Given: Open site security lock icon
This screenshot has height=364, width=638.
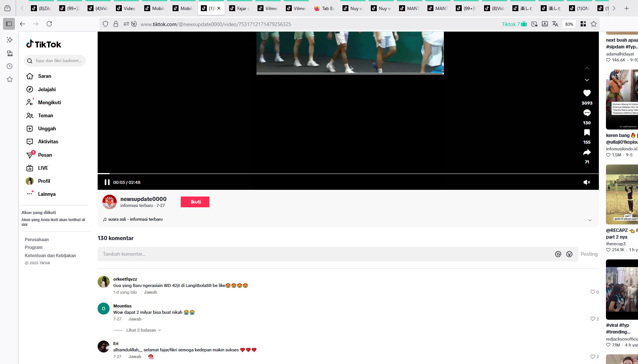Looking at the screenshot, I should pos(116,24).
